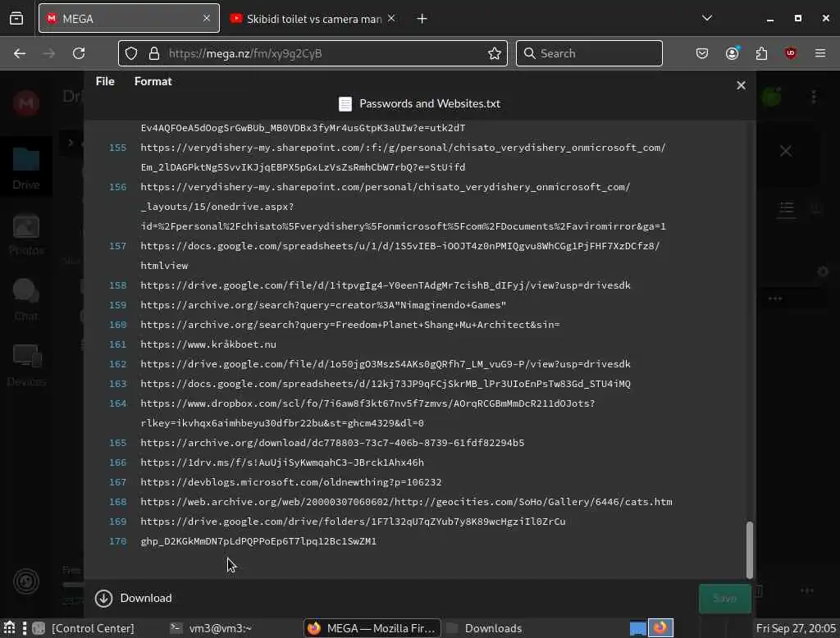This screenshot has height=638, width=840.
Task: Click line 160 Freedom Planet search URL
Action: (x=349, y=325)
